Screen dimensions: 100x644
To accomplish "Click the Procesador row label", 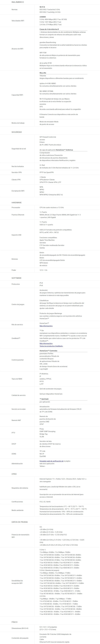I will tap(16, 207).
